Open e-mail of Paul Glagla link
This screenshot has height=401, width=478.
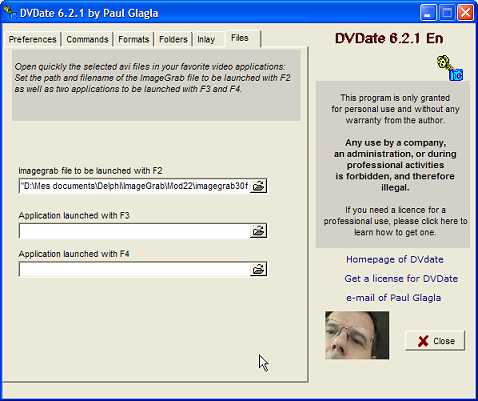coord(394,298)
